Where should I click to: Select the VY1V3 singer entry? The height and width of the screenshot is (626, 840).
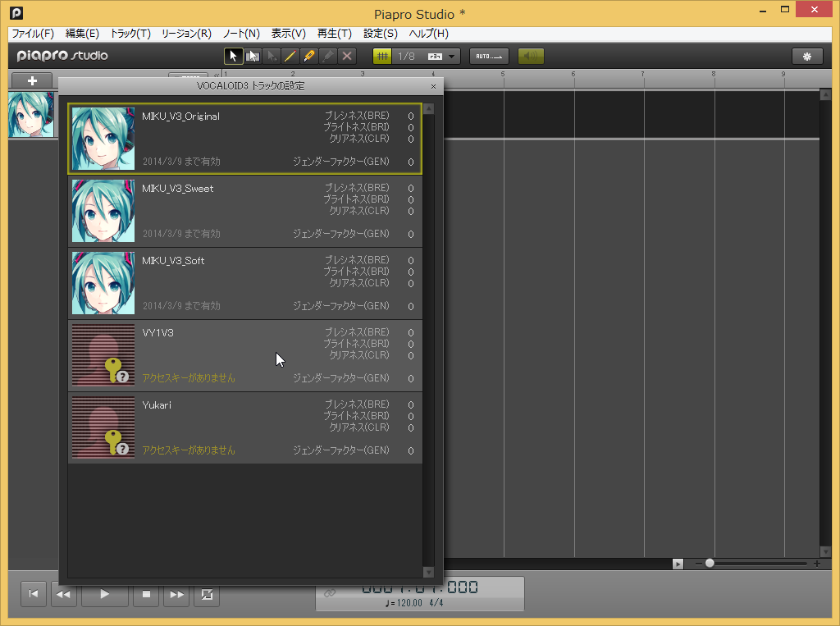tap(244, 355)
